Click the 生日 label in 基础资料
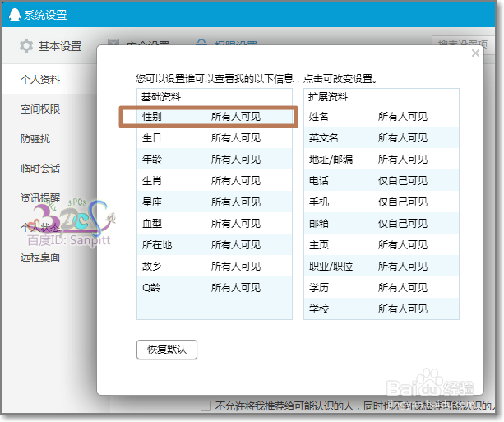Viewport: 504px width, 422px height. point(152,138)
